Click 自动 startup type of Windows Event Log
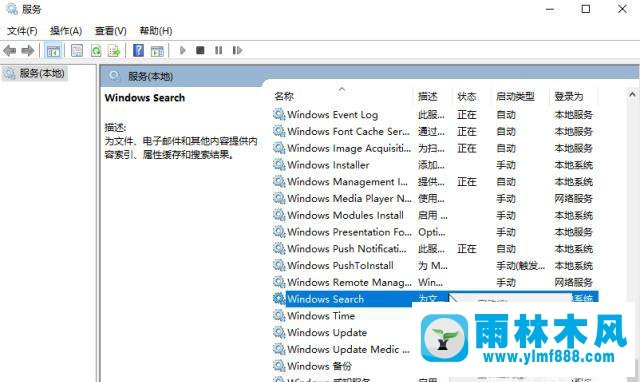 tap(506, 115)
